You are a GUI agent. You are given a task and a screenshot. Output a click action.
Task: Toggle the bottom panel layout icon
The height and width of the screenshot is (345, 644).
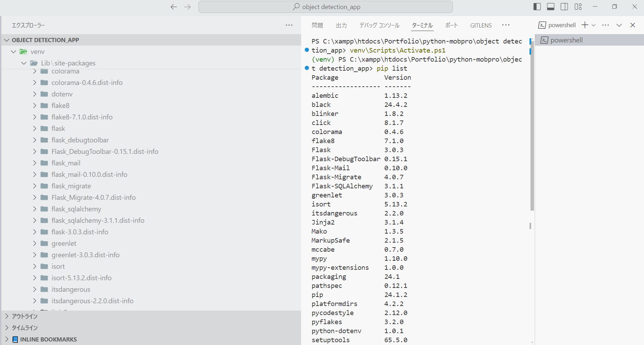pos(551,7)
